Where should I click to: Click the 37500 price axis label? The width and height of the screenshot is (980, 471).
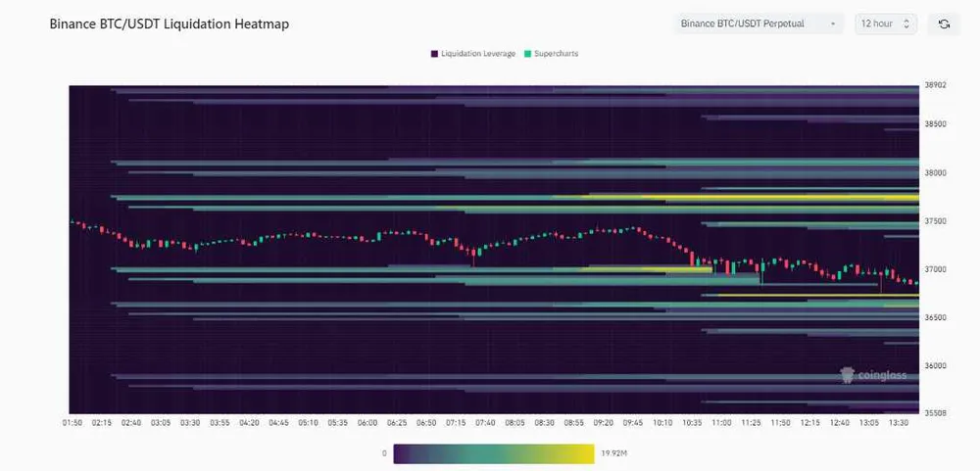pos(937,221)
